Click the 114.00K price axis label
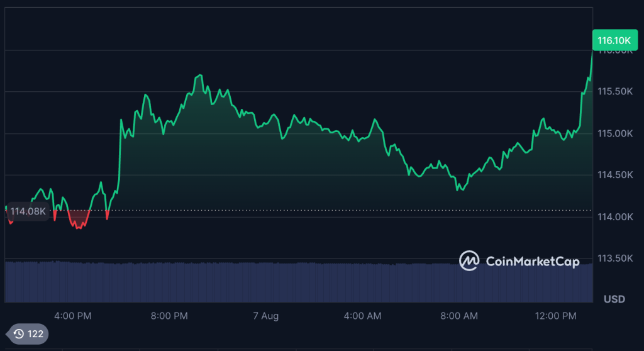The width and height of the screenshot is (644, 351). [614, 217]
